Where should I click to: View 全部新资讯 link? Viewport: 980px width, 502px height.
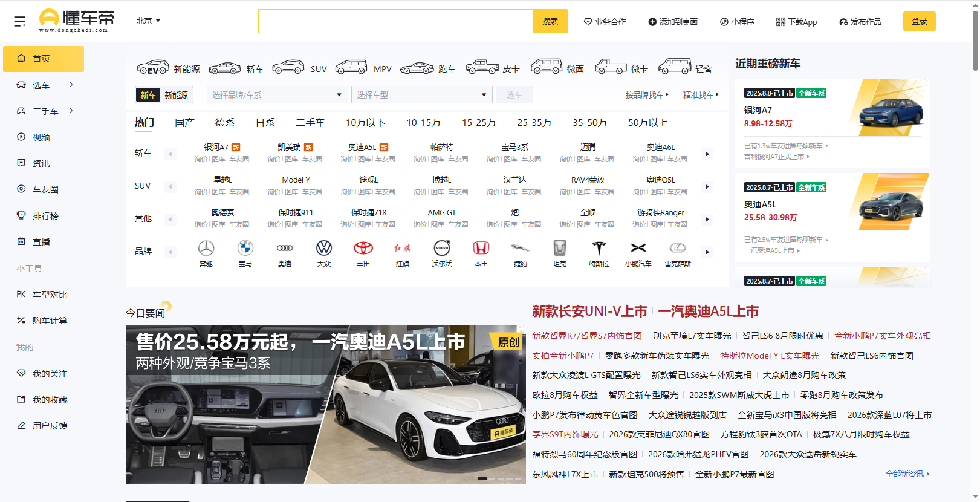(x=907, y=474)
